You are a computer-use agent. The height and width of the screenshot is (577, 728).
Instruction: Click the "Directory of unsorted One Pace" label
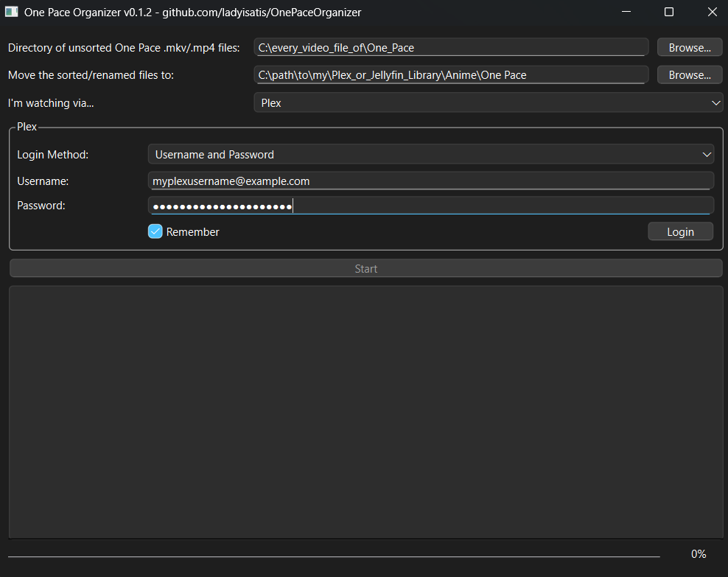click(x=124, y=48)
